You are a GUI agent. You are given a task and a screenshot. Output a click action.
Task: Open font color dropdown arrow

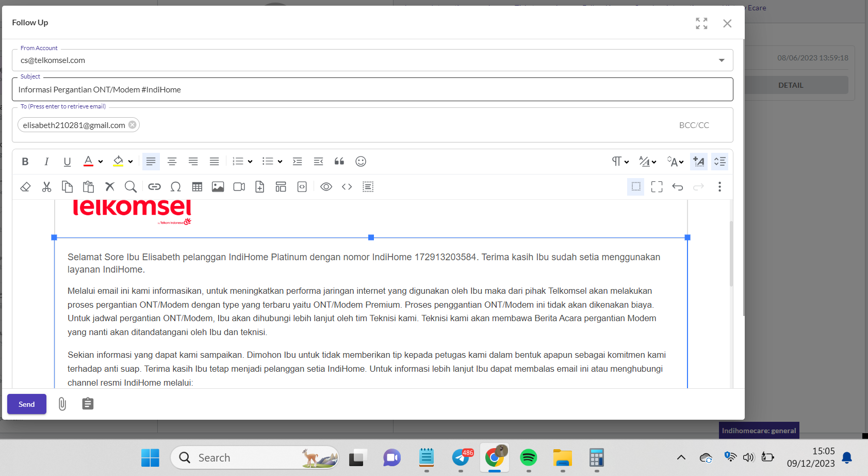point(101,162)
